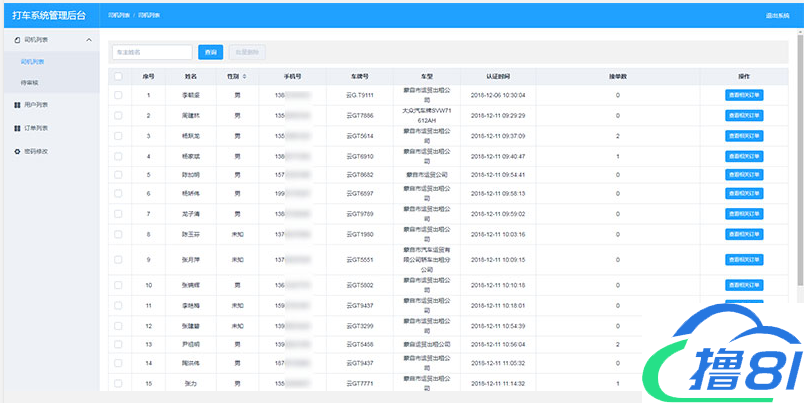Click the 订单列表 grid icon
Image resolution: width=804 pixels, height=403 pixels.
pyautogui.click(x=16, y=128)
